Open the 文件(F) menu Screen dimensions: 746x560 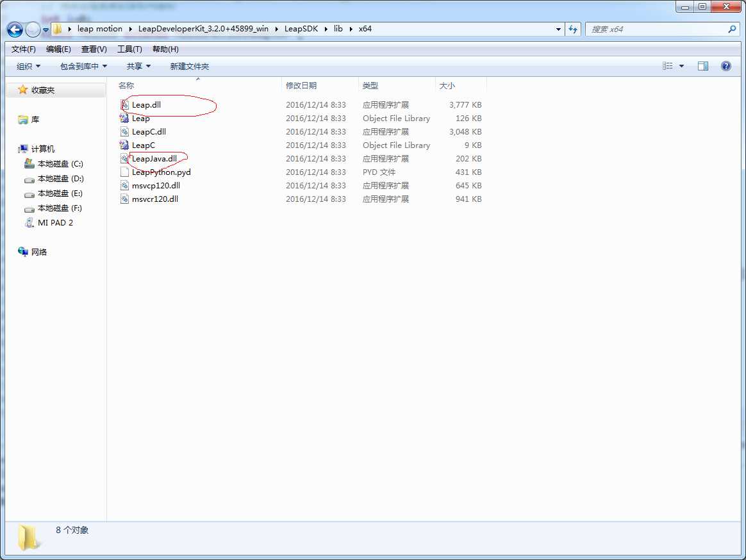(23, 49)
